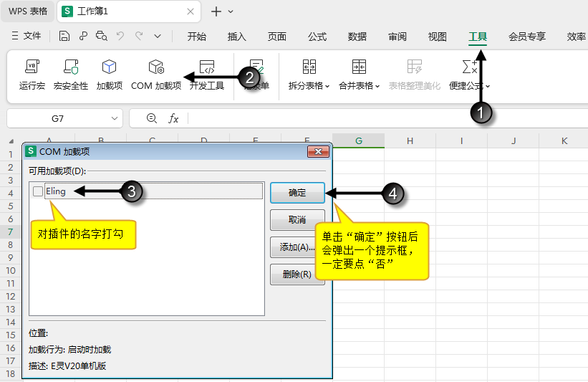Click the Run Macro (运行宏) icon
The height and width of the screenshot is (382, 588).
[x=32, y=67]
